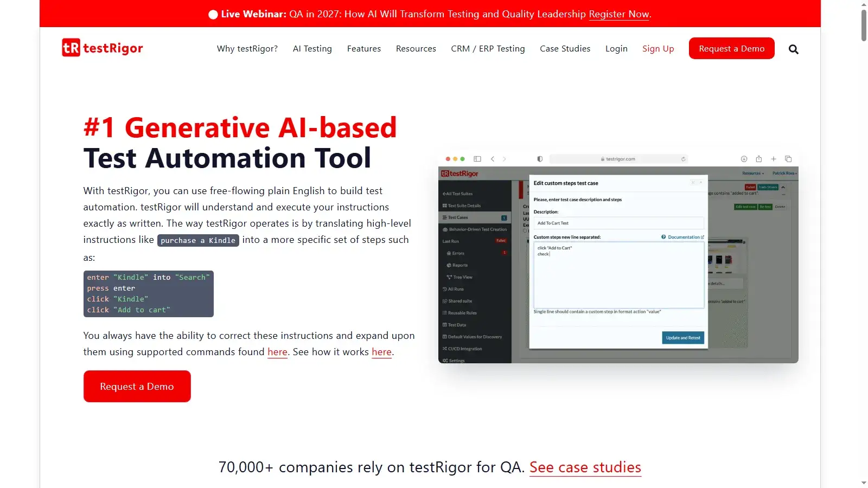This screenshot has width=868, height=488.
Task: Click the 'click "Add to cart"' code line
Action: pos(129,310)
